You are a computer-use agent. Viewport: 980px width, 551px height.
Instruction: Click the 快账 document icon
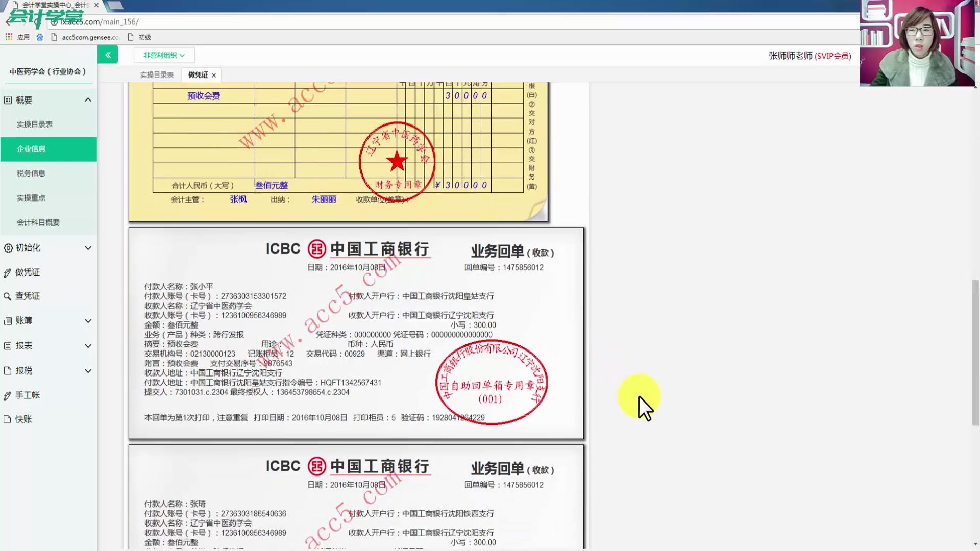pos(8,419)
